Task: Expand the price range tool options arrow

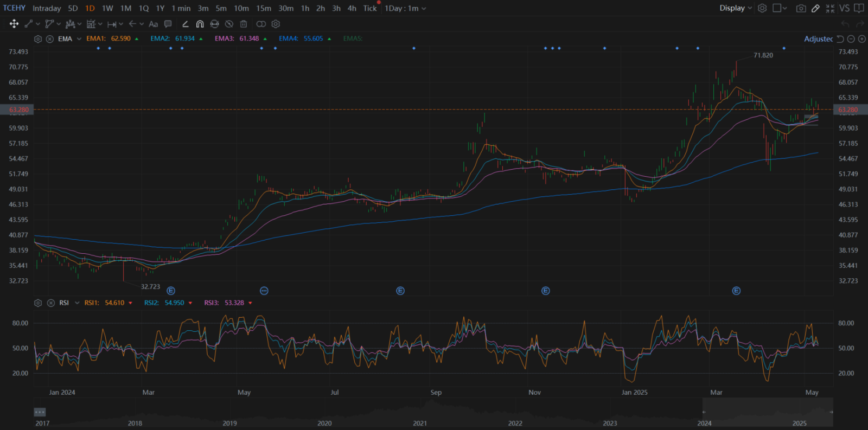Action: click(121, 24)
